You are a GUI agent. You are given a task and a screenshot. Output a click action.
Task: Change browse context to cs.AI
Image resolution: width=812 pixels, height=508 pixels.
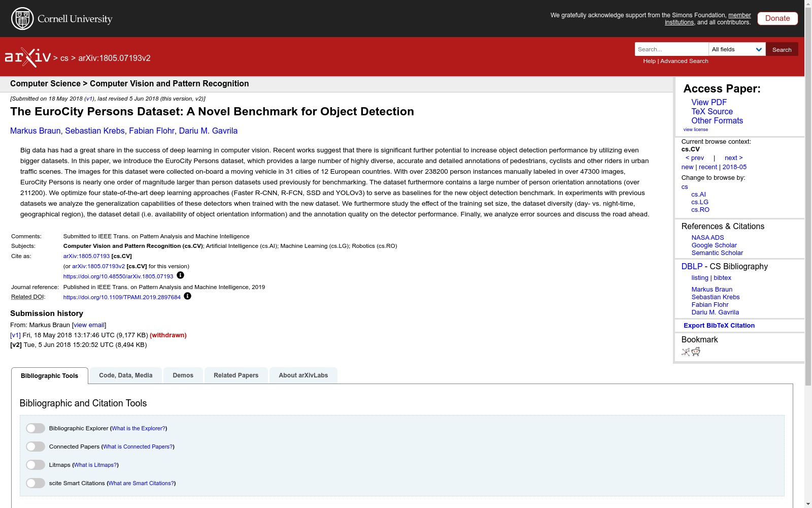click(x=698, y=195)
